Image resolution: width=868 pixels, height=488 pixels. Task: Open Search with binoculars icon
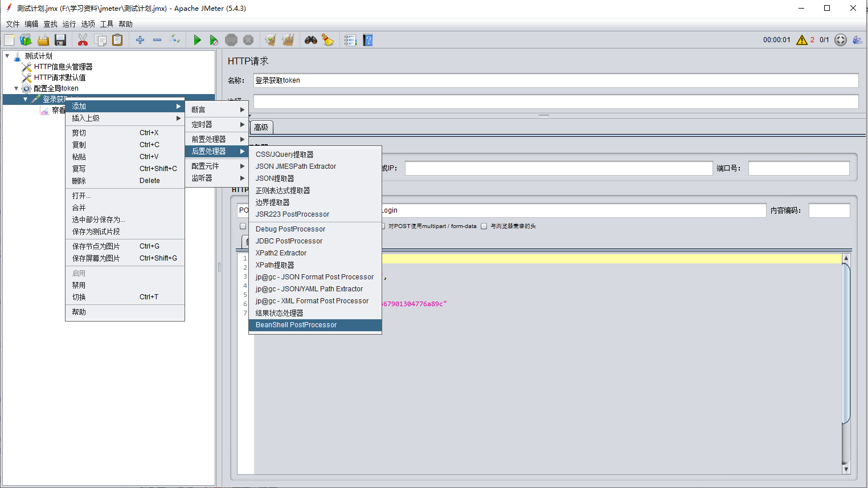[x=311, y=40]
